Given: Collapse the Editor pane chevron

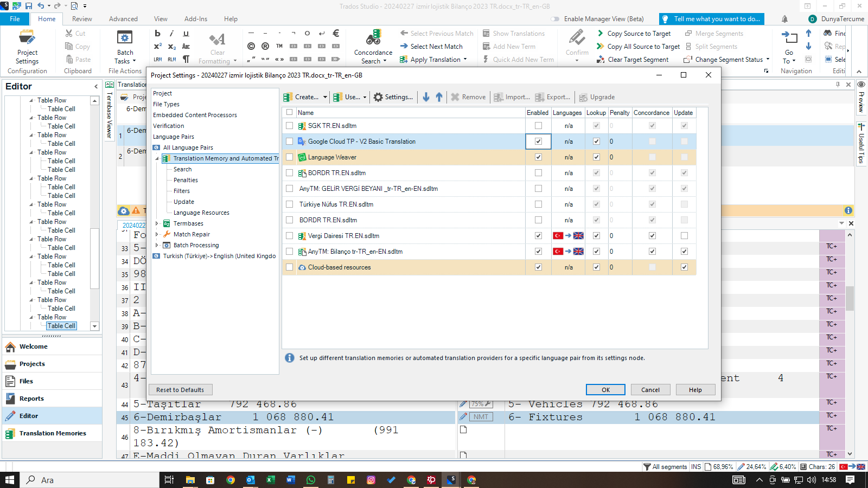Looking at the screenshot, I should coord(96,87).
